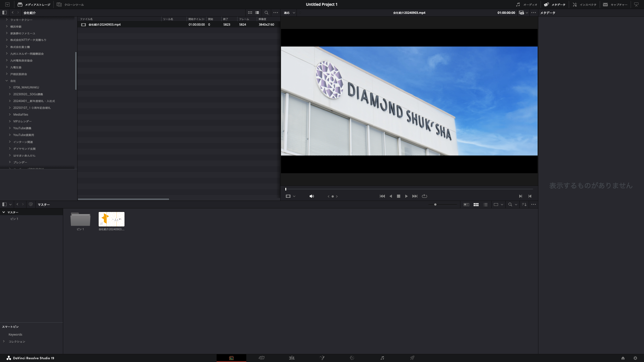Expand the YouTube講義 folder

tap(10, 128)
